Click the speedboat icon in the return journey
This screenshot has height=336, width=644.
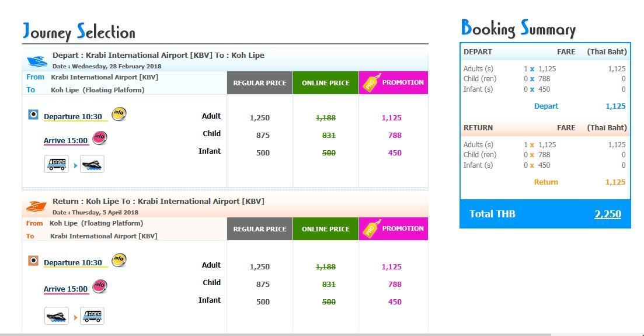56,316
